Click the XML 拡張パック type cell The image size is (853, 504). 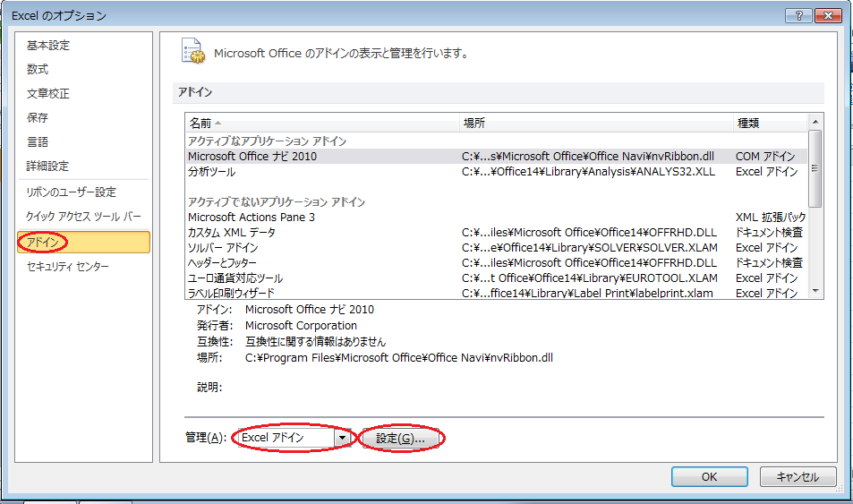771,218
